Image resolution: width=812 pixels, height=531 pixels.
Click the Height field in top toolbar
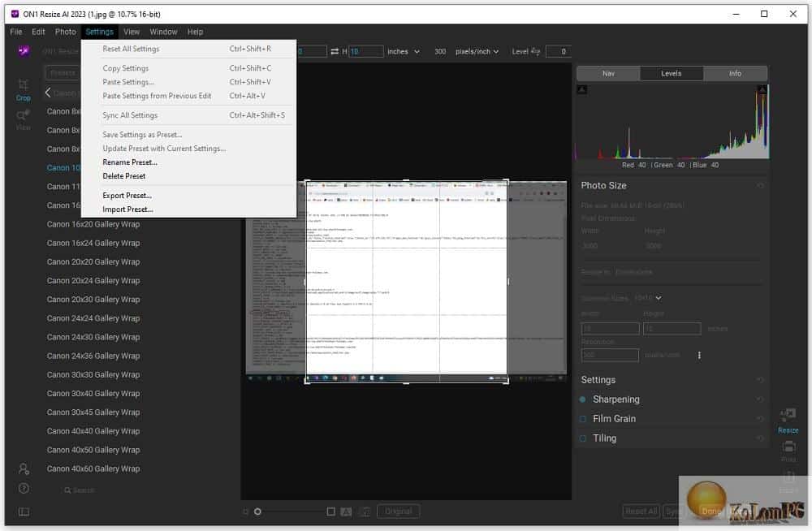coord(366,51)
